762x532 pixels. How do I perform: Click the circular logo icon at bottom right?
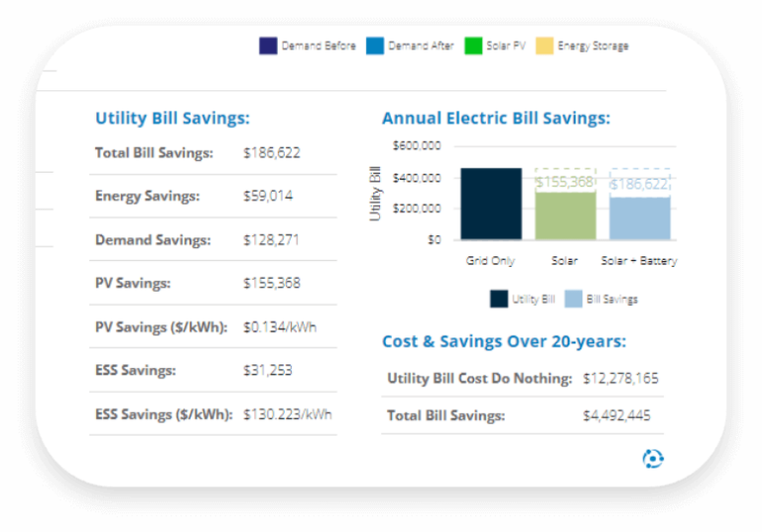point(652,458)
